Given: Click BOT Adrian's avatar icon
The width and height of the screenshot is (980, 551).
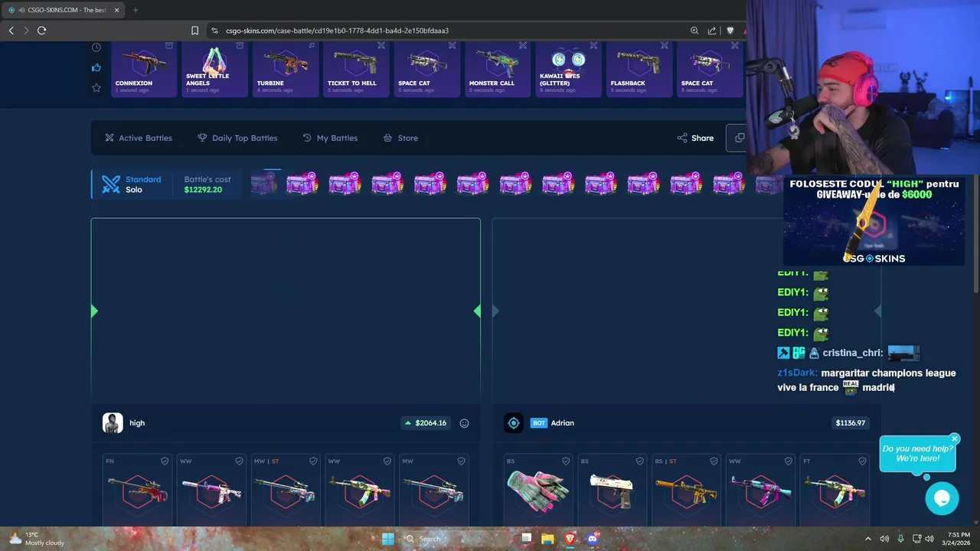Looking at the screenshot, I should click(514, 423).
